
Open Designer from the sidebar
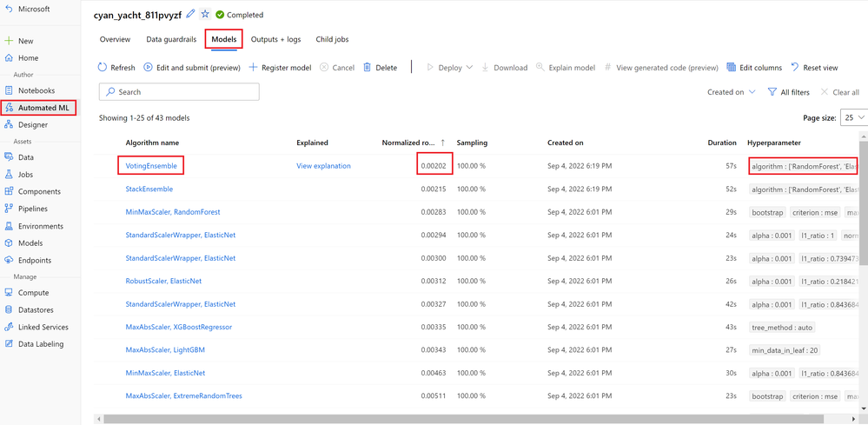33,124
